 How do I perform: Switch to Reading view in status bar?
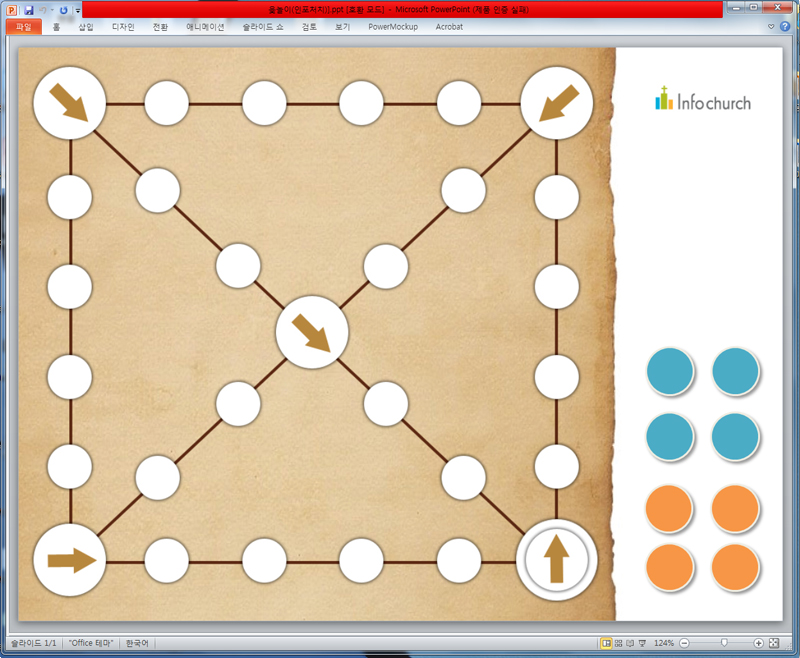coord(630,642)
